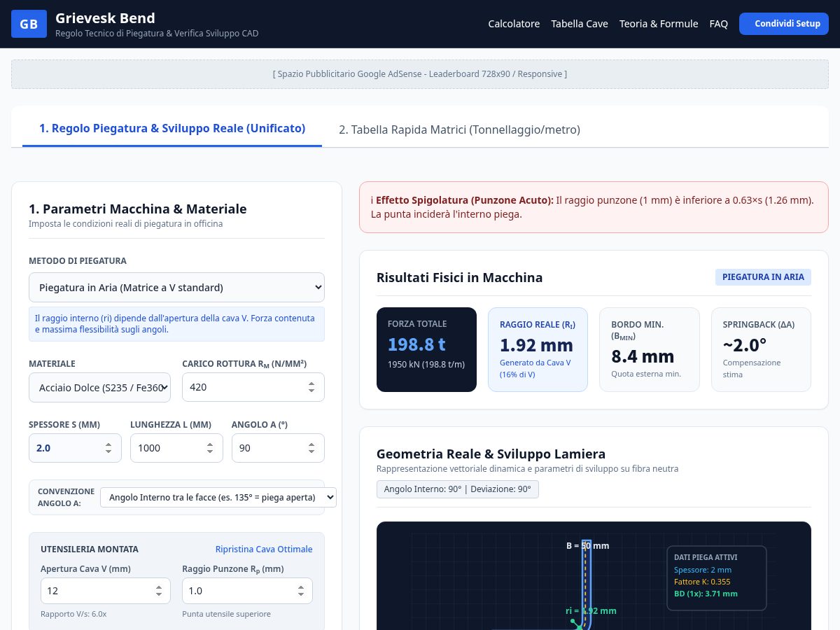
Task: Click the Raggio Reale 1.92 mm card
Action: click(x=538, y=349)
